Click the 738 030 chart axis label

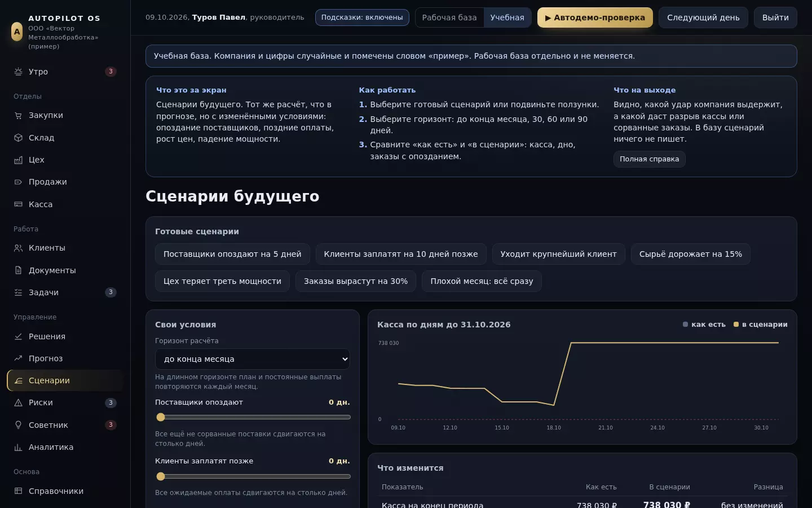tap(389, 343)
